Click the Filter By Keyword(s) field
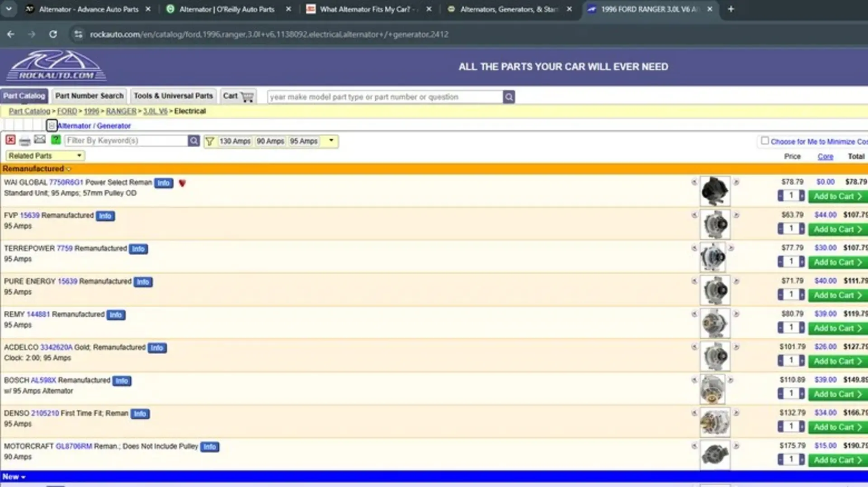 point(126,140)
